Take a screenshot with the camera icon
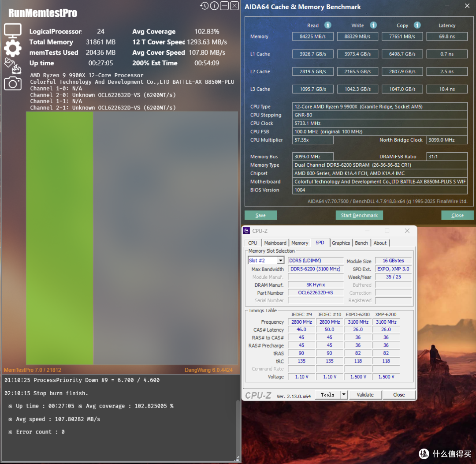Screen dimensions: 476x464 pos(13,83)
